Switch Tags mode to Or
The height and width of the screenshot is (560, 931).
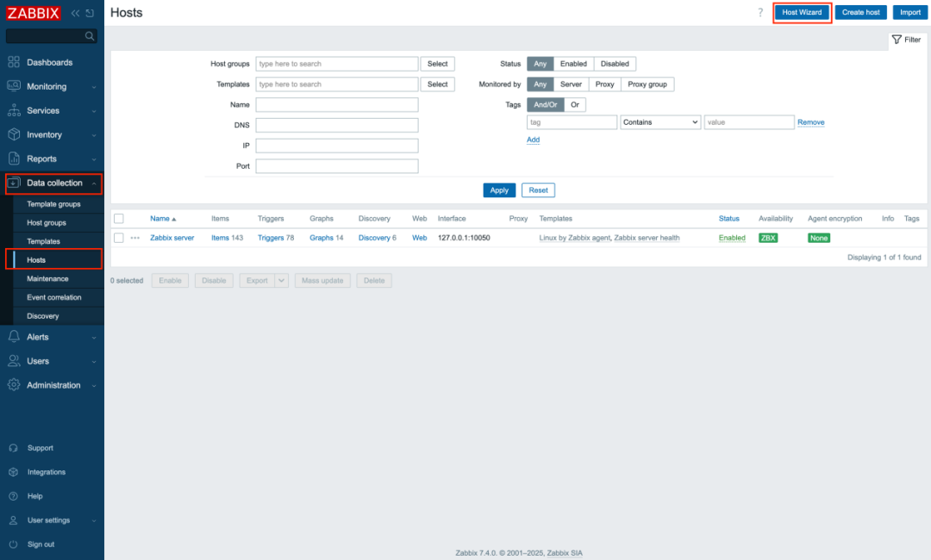(575, 104)
